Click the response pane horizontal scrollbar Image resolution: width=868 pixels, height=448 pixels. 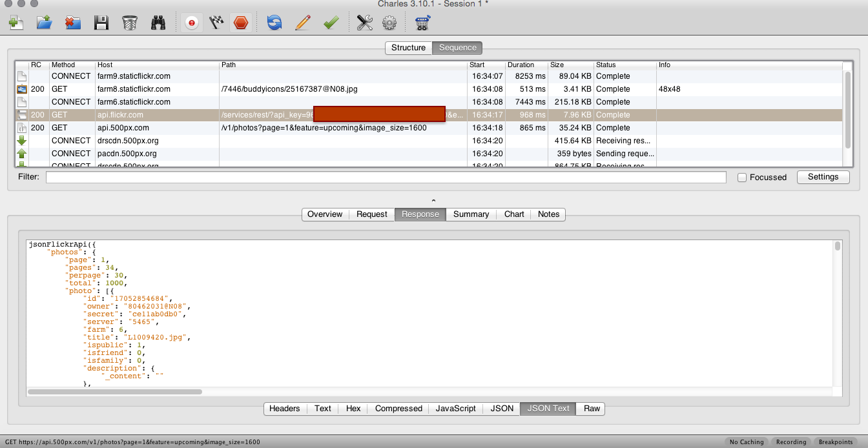[115, 391]
